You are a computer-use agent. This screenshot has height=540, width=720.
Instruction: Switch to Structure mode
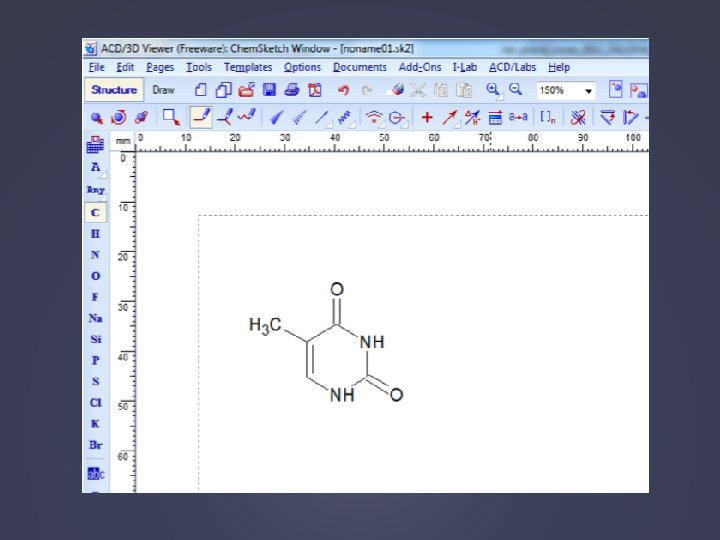coord(114,90)
